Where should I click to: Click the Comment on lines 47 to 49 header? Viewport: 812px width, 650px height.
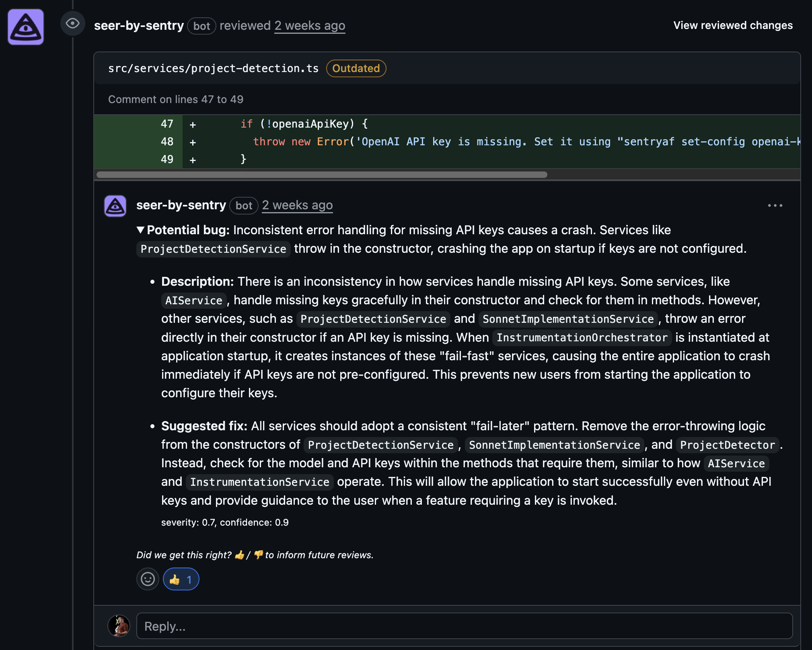175,99
